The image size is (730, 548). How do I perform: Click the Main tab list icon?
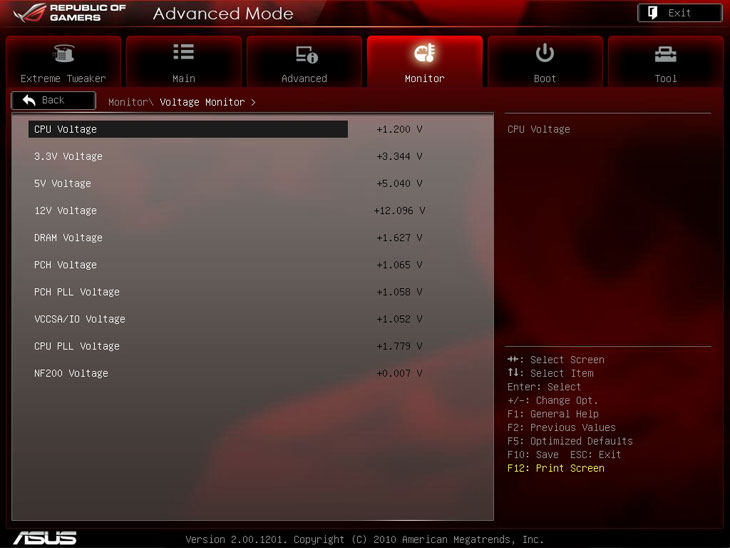[x=183, y=53]
